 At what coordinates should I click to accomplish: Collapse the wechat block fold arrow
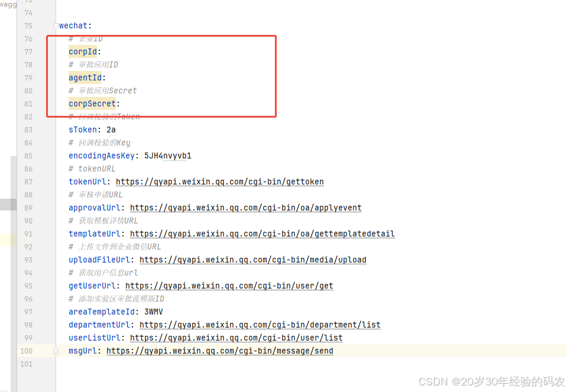click(x=56, y=25)
